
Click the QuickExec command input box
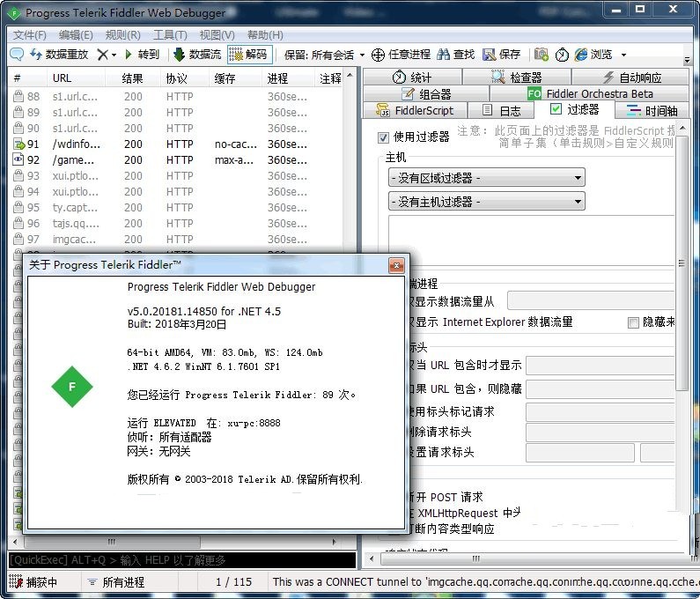tap(182, 560)
